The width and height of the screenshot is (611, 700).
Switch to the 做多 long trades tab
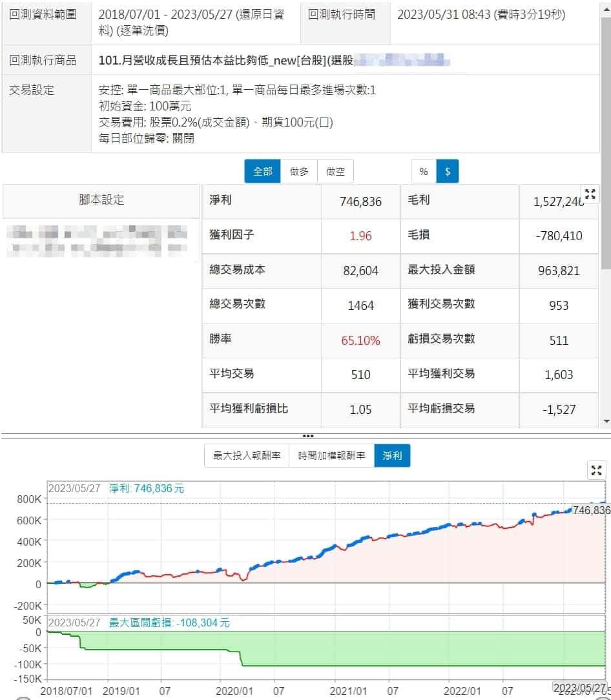(x=299, y=171)
